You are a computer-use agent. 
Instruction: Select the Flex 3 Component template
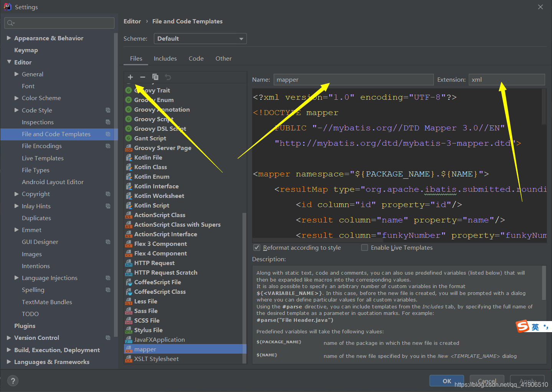click(161, 244)
